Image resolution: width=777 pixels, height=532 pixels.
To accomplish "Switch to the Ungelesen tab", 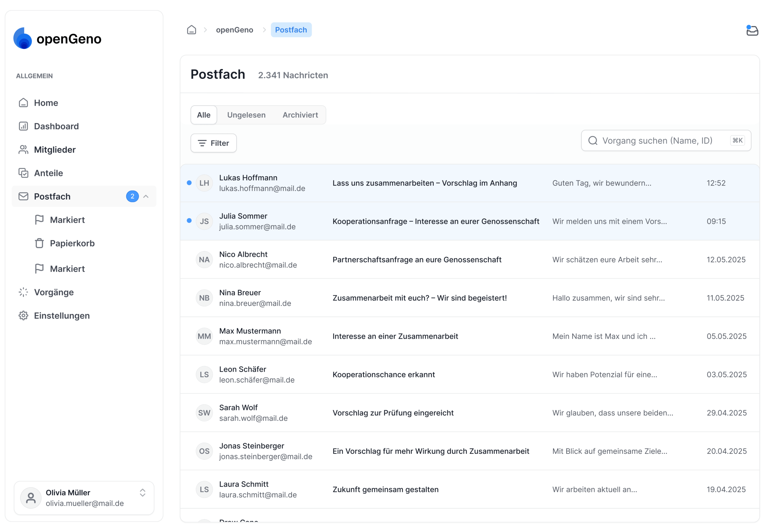I will click(x=246, y=115).
